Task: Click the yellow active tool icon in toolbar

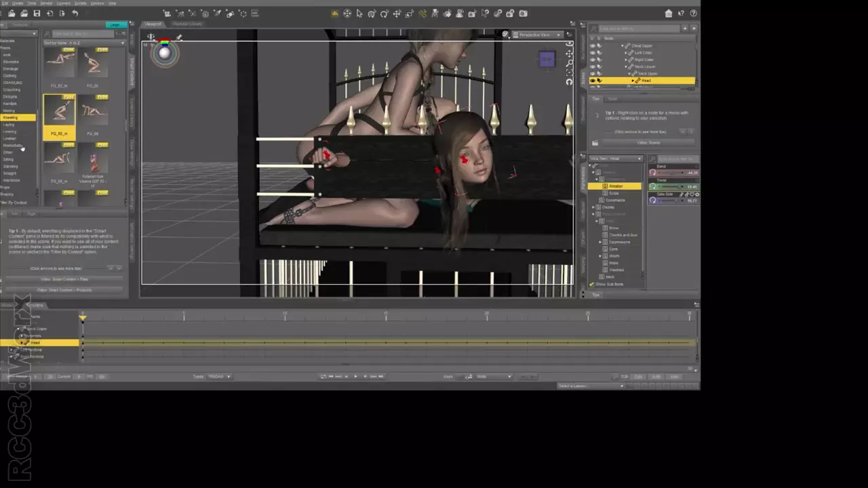Action: click(335, 14)
